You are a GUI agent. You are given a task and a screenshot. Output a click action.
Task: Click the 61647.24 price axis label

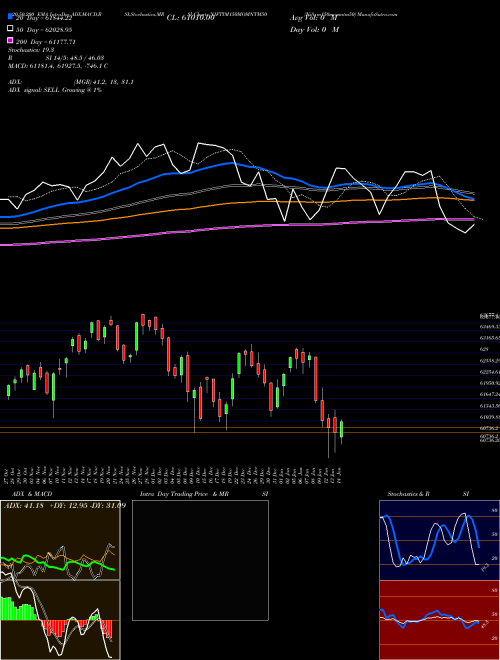click(489, 394)
